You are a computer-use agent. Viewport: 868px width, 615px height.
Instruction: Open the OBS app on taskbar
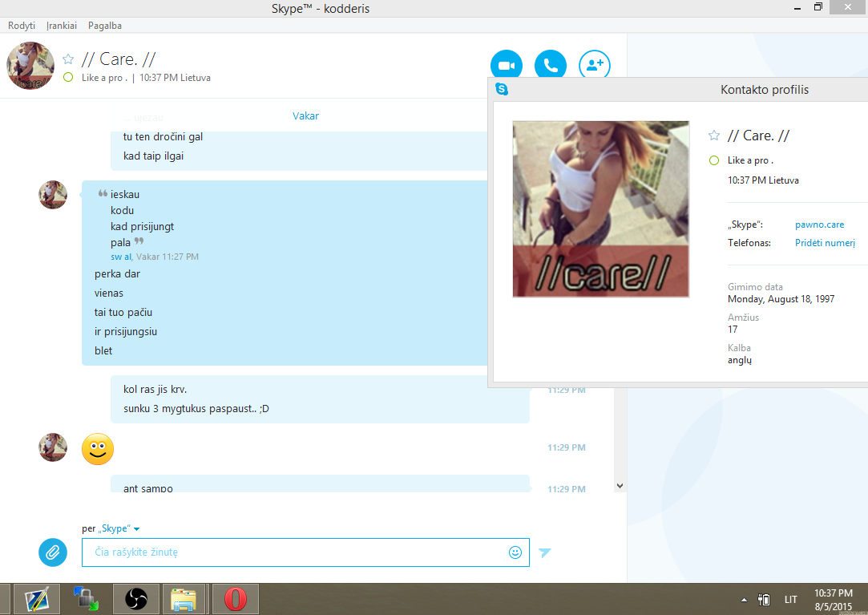[136, 599]
